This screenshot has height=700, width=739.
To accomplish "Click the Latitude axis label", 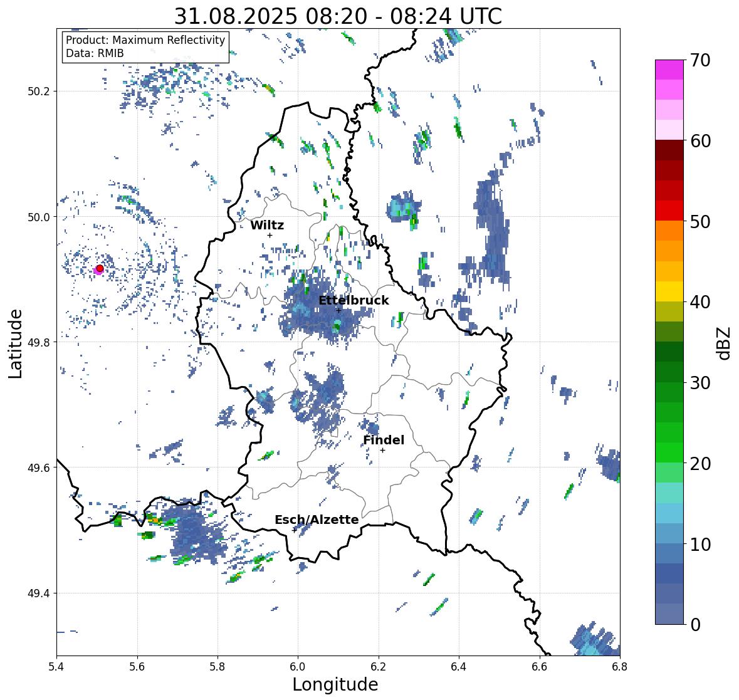I will [x=16, y=344].
